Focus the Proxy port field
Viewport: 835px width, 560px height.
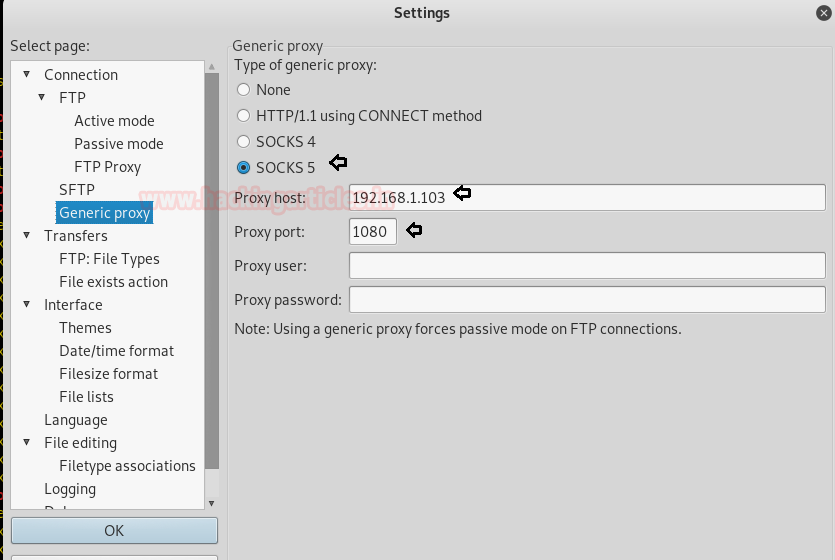[372, 232]
